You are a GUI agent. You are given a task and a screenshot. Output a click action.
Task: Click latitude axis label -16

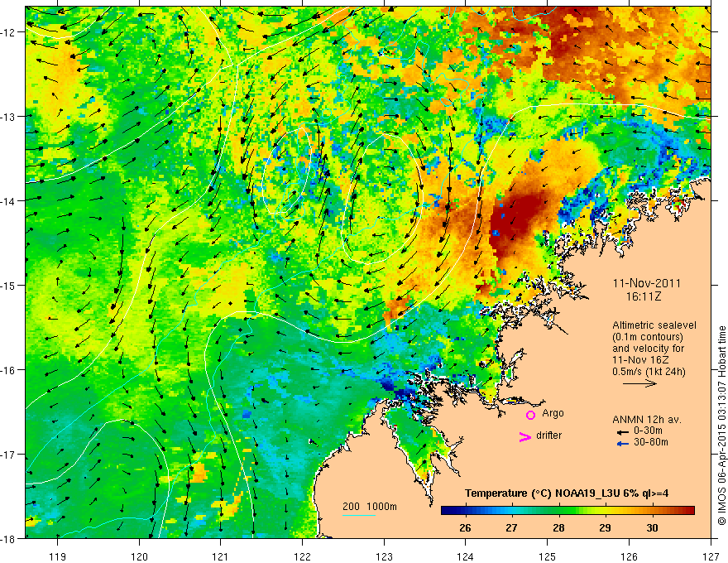click(9, 370)
